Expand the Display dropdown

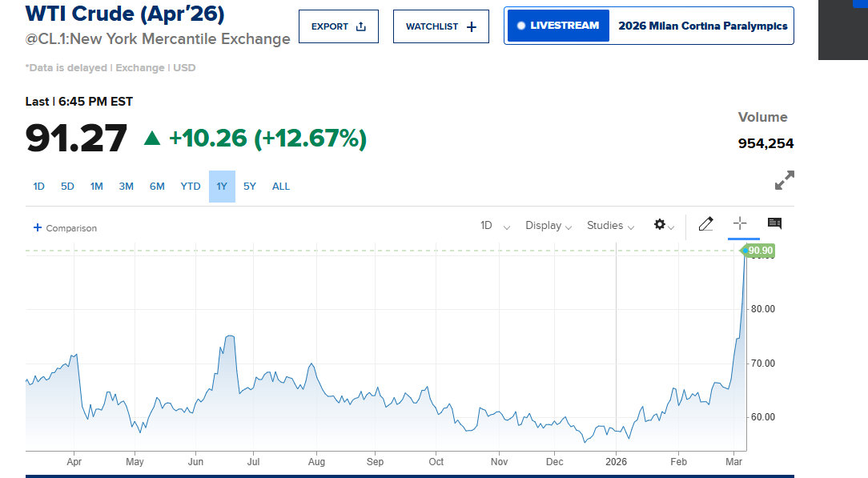coord(549,226)
